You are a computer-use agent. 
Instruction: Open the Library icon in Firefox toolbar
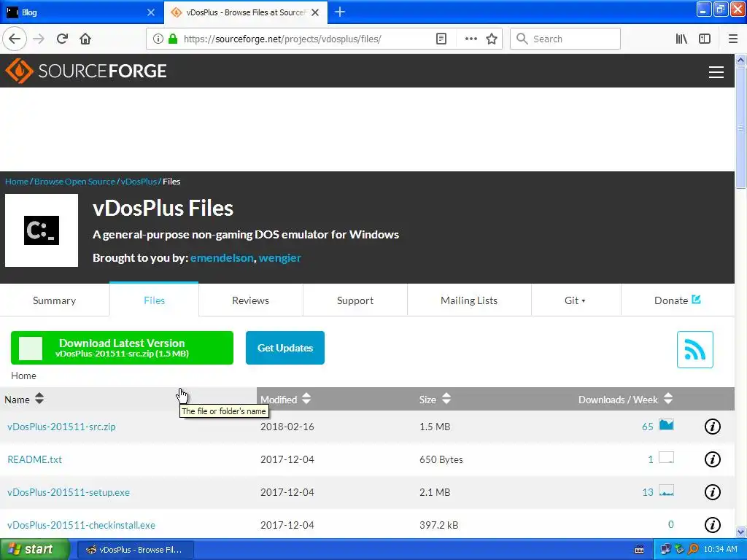pos(681,39)
